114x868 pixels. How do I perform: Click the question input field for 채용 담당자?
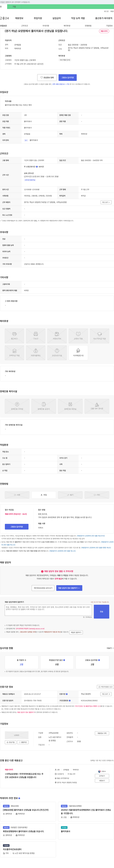click(x=48, y=610)
